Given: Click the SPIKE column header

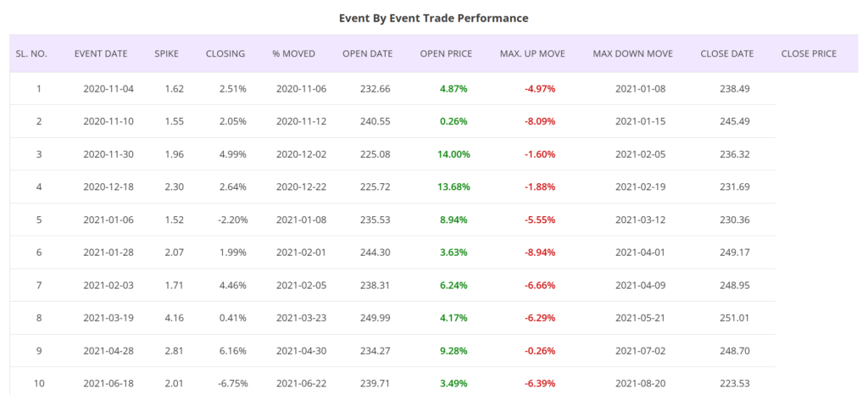Looking at the screenshot, I should (166, 53).
